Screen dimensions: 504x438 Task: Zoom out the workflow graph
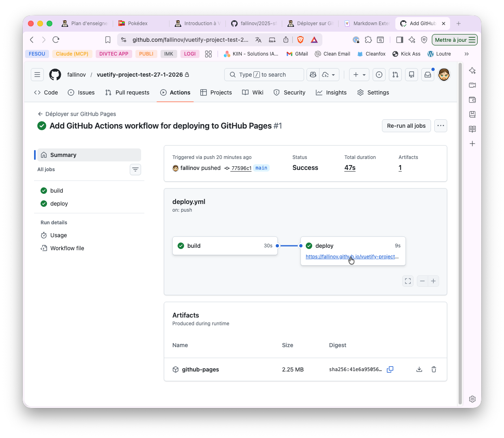[x=422, y=281]
